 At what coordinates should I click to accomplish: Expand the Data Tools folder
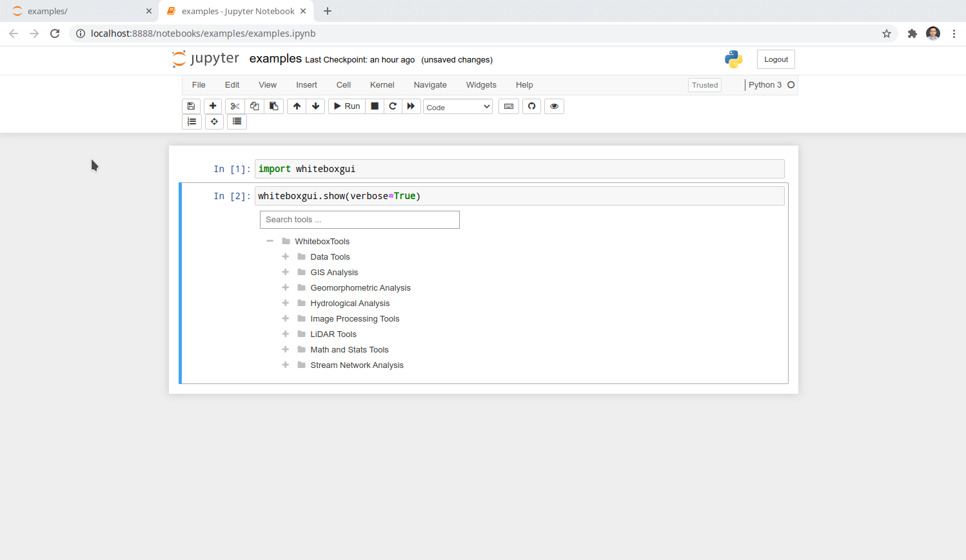285,256
